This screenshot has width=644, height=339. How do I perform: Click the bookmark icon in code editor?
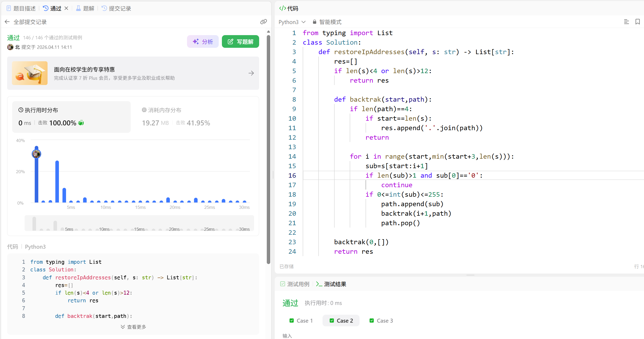tap(638, 22)
